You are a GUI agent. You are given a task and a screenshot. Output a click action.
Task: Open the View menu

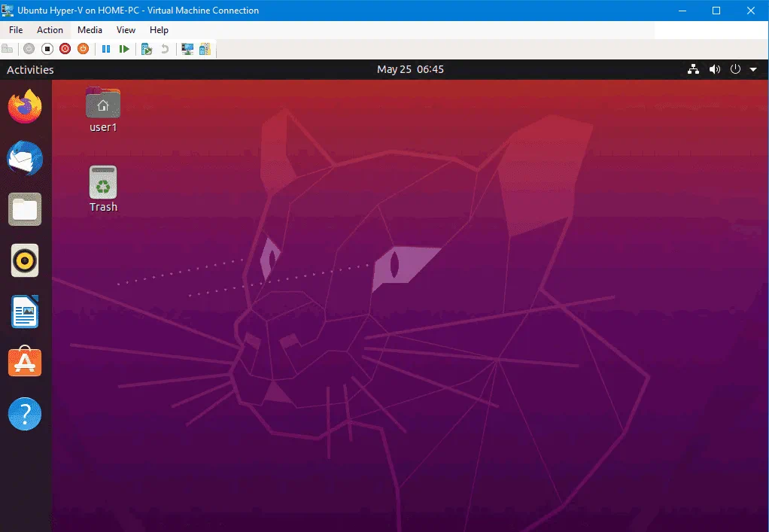coord(126,30)
